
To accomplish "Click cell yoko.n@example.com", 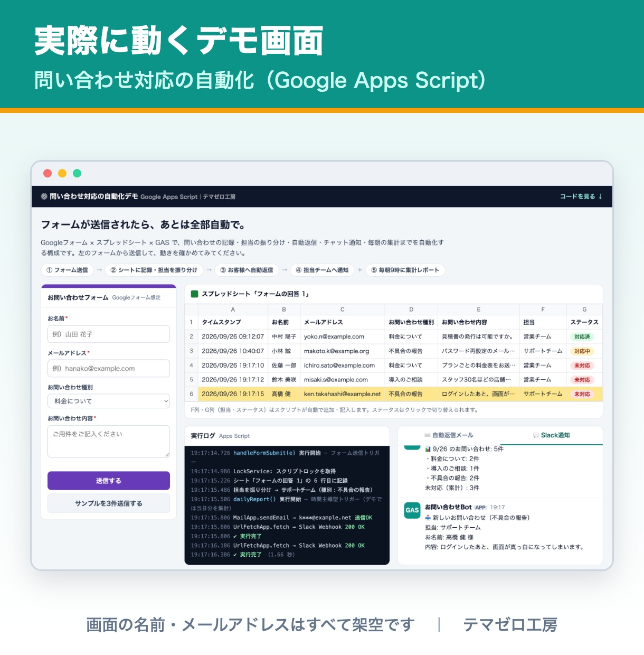I will tap(342, 336).
